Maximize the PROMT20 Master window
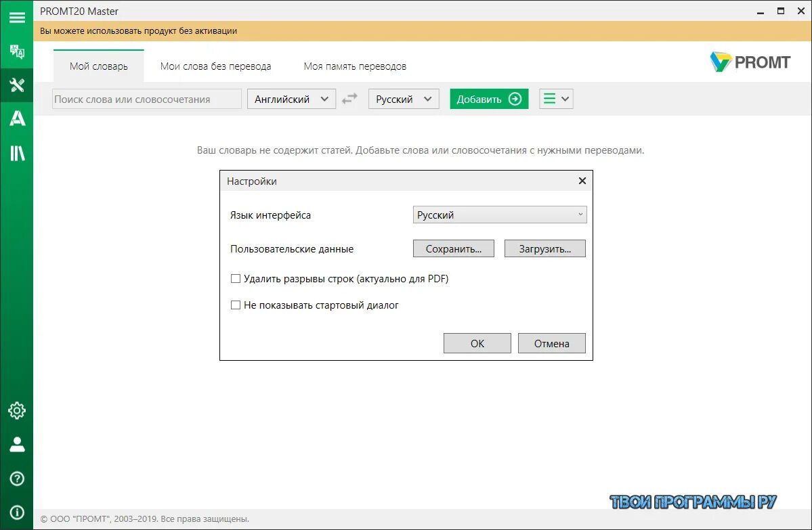The height and width of the screenshot is (530, 812). point(781,11)
